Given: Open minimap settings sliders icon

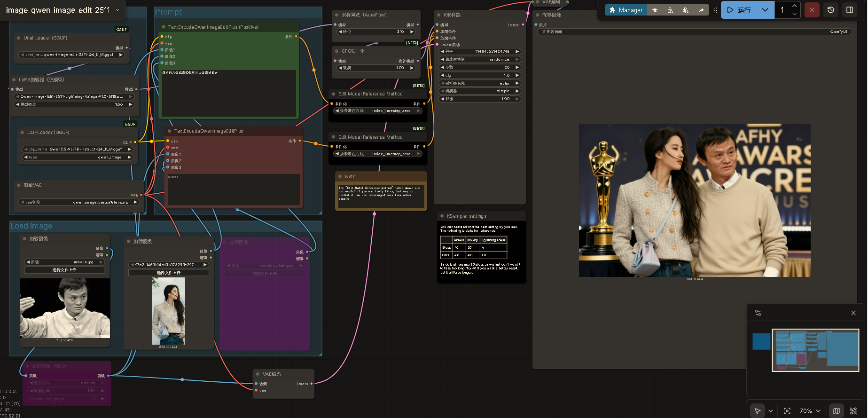Looking at the screenshot, I should pos(758,313).
